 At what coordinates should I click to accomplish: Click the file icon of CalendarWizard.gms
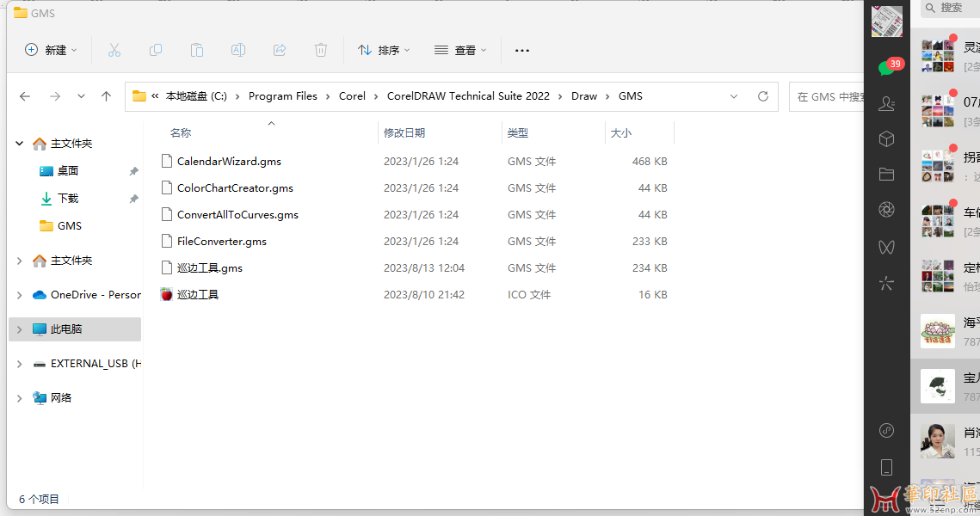click(167, 161)
